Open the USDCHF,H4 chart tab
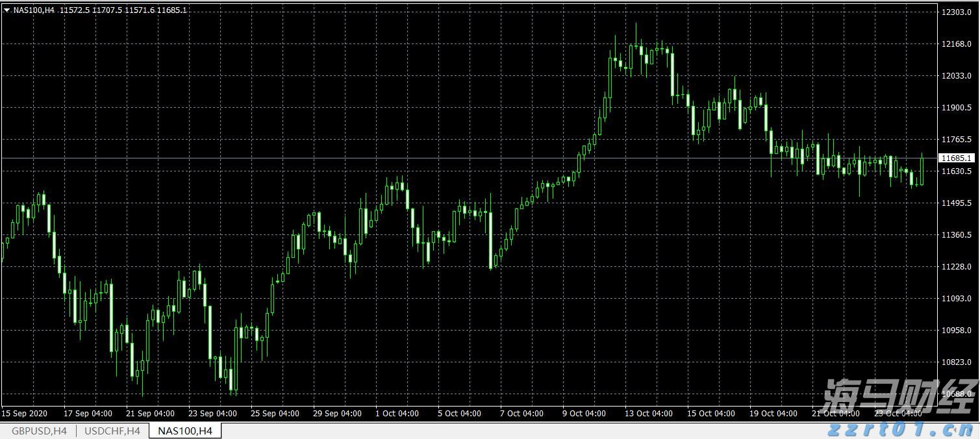Image resolution: width=980 pixels, height=439 pixels. pyautogui.click(x=112, y=431)
